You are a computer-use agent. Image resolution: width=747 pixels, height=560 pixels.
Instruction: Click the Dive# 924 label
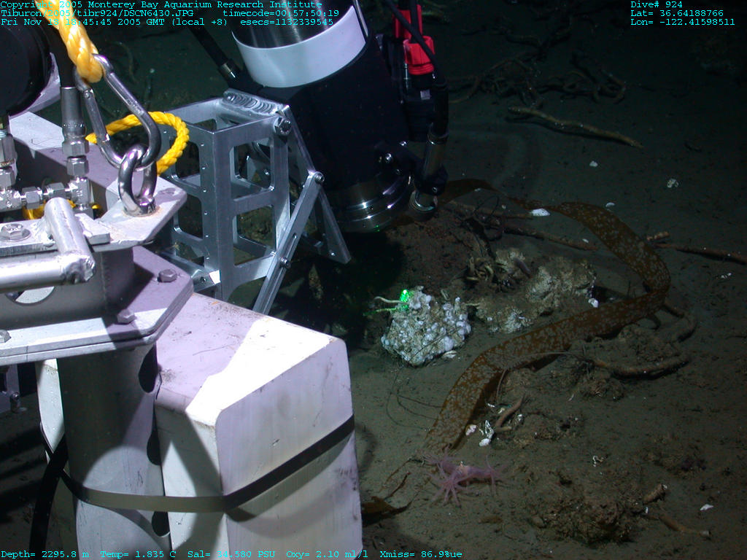click(657, 4)
